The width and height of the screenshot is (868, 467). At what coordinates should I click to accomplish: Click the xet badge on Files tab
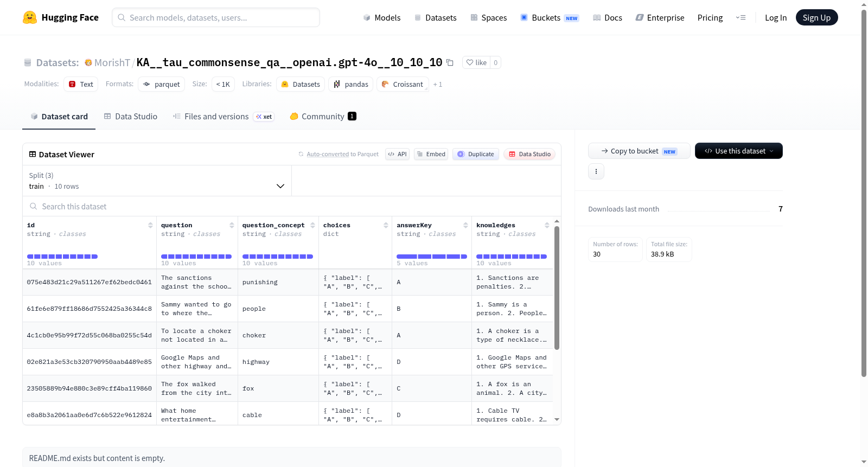[264, 117]
